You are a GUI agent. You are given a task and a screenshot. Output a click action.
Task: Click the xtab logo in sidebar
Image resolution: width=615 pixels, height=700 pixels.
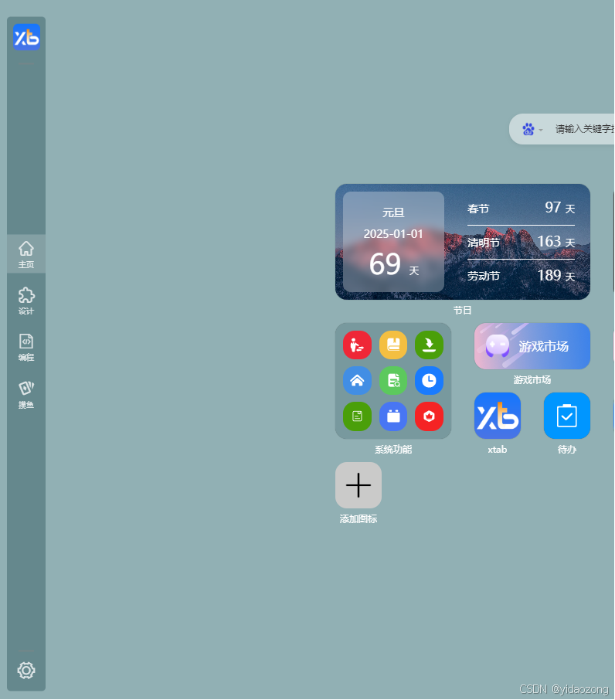(26, 37)
